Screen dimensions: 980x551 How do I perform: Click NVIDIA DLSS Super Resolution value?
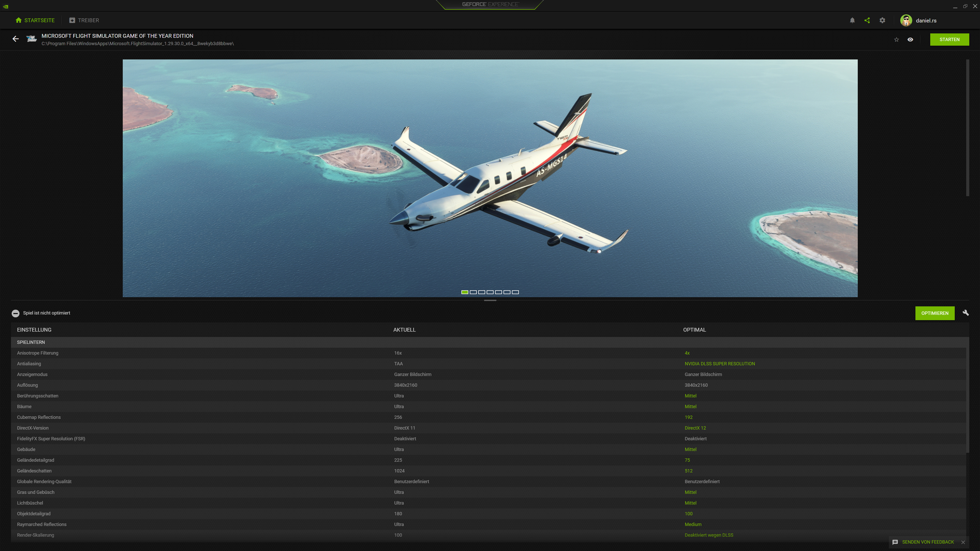720,364
